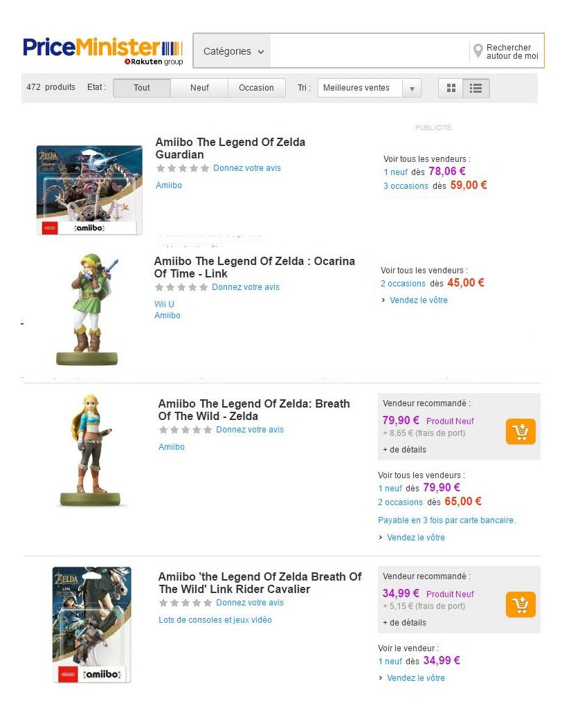This screenshot has height=728, width=580.
Task: Click the location pin icon
Action: (478, 51)
